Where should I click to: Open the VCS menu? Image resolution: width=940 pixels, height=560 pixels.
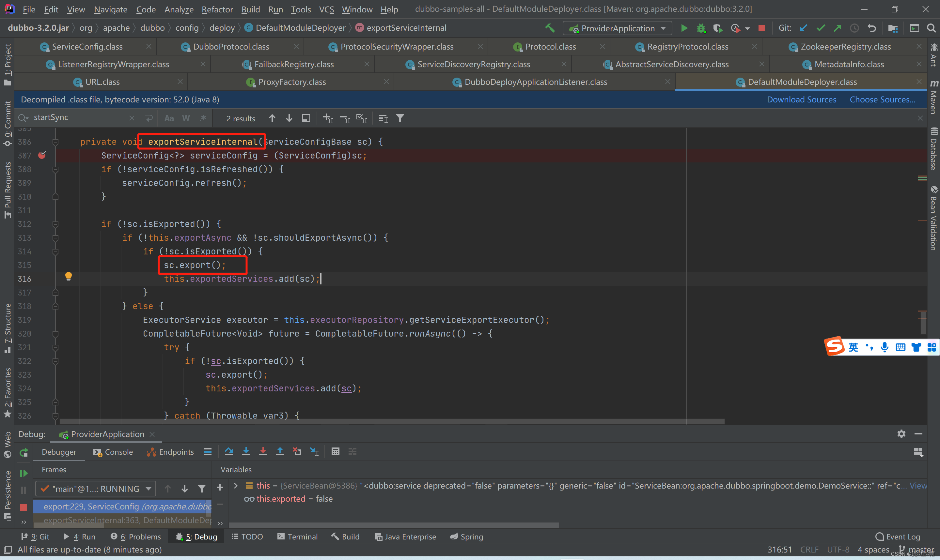[326, 9]
